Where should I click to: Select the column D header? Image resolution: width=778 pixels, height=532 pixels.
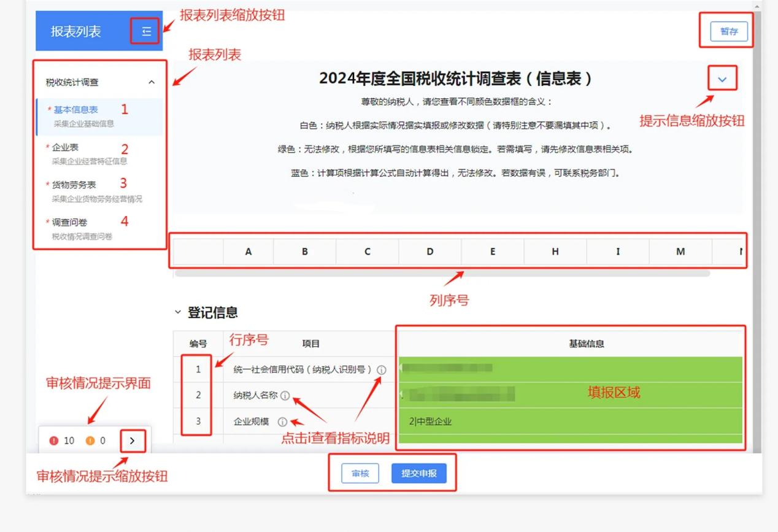point(430,252)
